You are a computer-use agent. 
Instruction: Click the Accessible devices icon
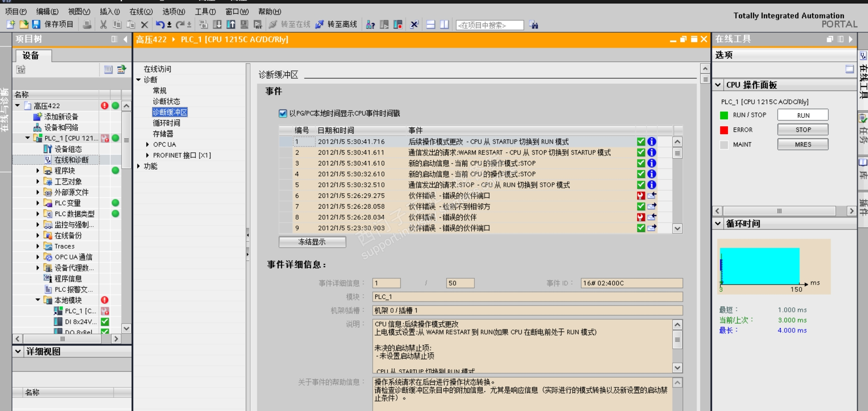click(x=370, y=25)
